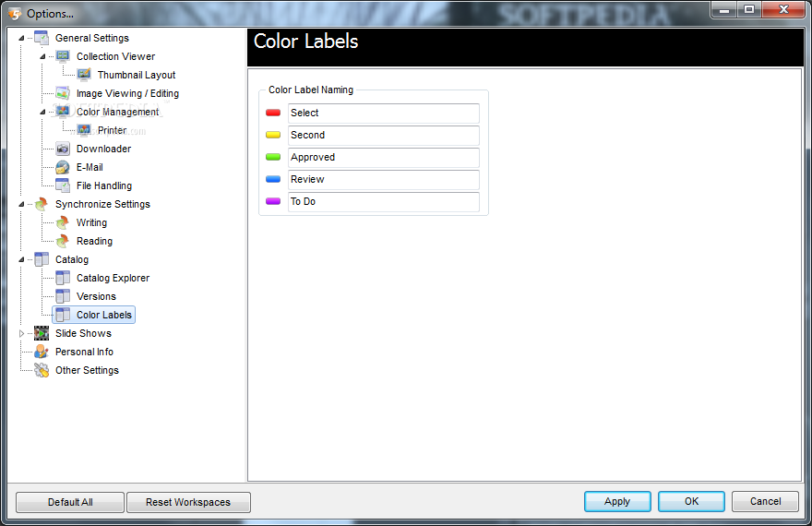This screenshot has height=526, width=812.
Task: Click the Options window title bar icon
Action: point(15,14)
